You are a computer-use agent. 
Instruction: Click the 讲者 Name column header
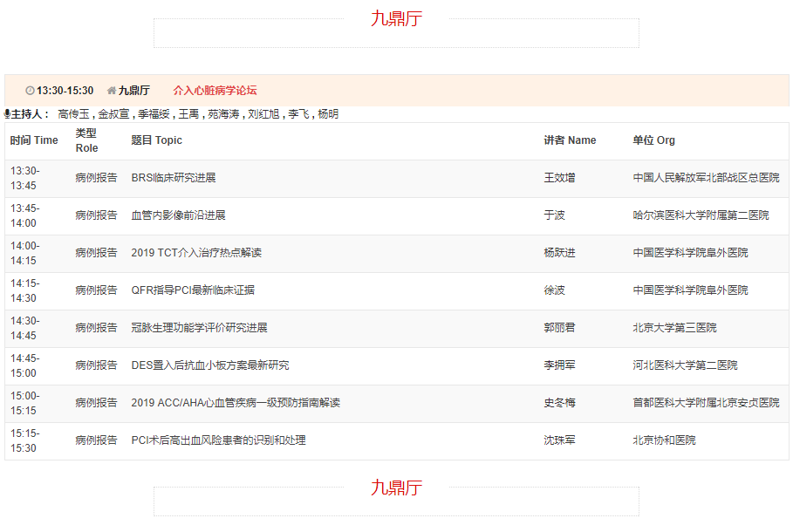click(x=570, y=140)
